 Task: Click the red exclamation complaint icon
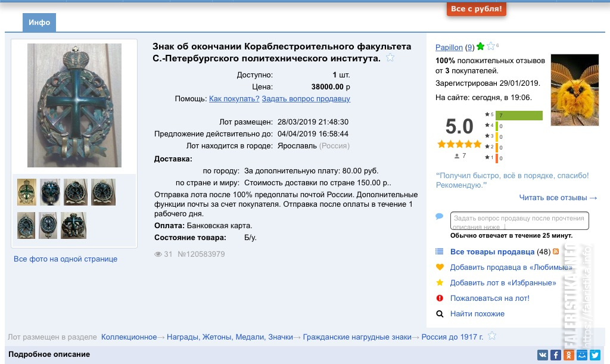[x=440, y=298]
